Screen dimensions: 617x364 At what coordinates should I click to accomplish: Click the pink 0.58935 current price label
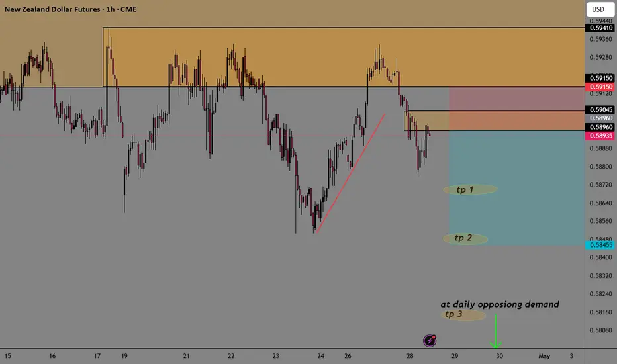(x=601, y=136)
